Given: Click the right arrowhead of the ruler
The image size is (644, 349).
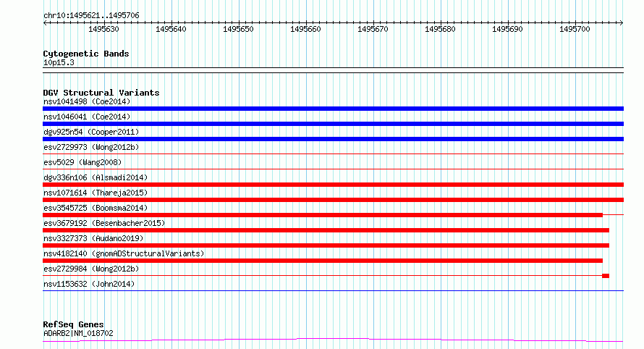Looking at the screenshot, I should pos(621,23).
